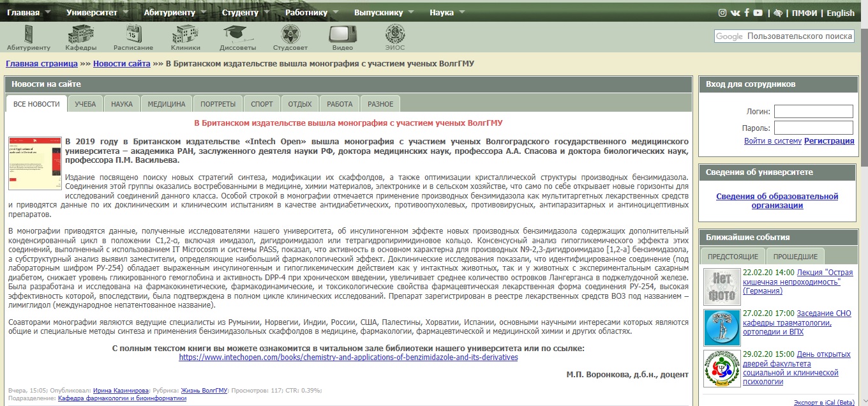The image size is (868, 406).
Task: Click the VK social network icon
Action: coord(735,13)
